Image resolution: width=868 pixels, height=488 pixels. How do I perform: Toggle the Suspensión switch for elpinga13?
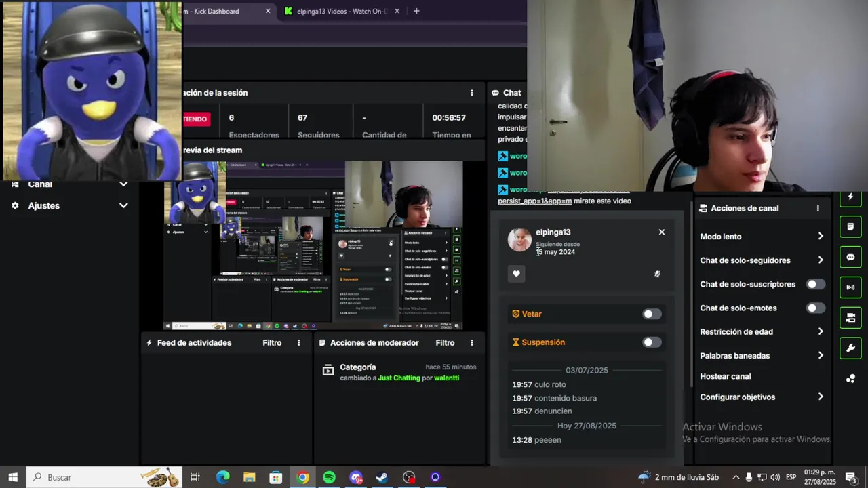[x=652, y=342]
